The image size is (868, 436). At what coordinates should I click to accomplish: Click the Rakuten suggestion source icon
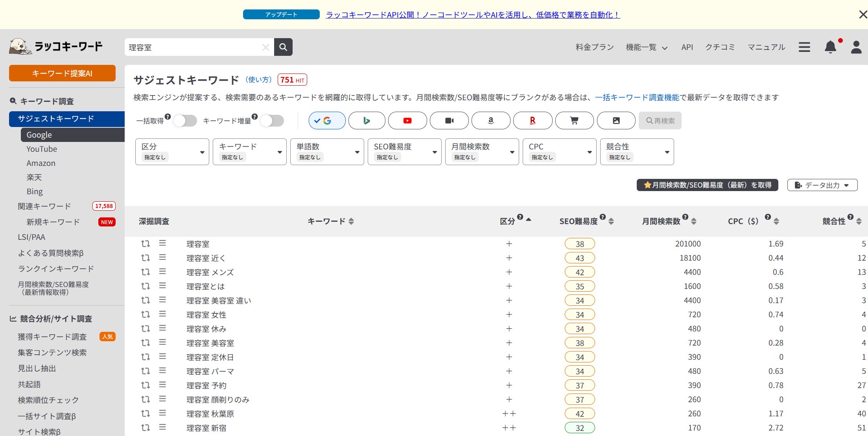[x=533, y=121]
